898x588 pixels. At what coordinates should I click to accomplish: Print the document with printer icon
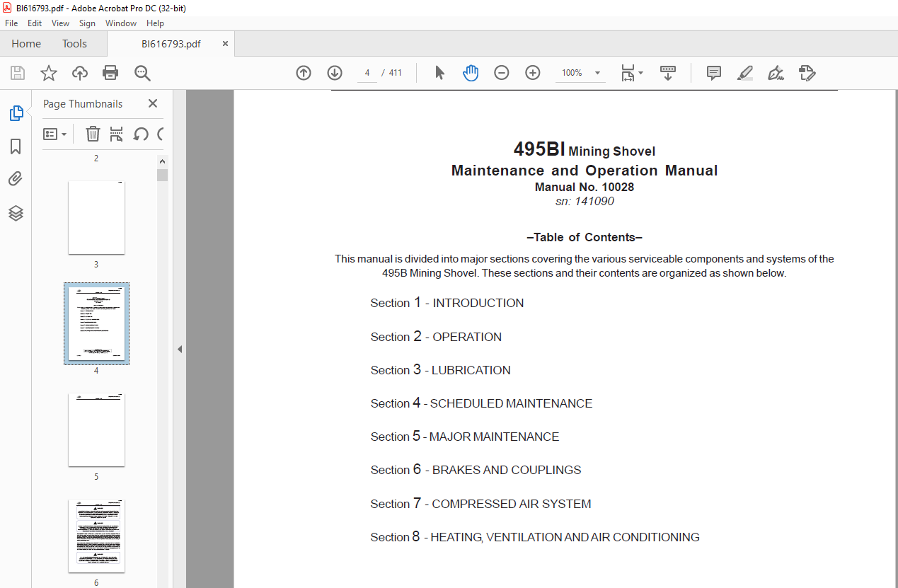pyautogui.click(x=110, y=73)
